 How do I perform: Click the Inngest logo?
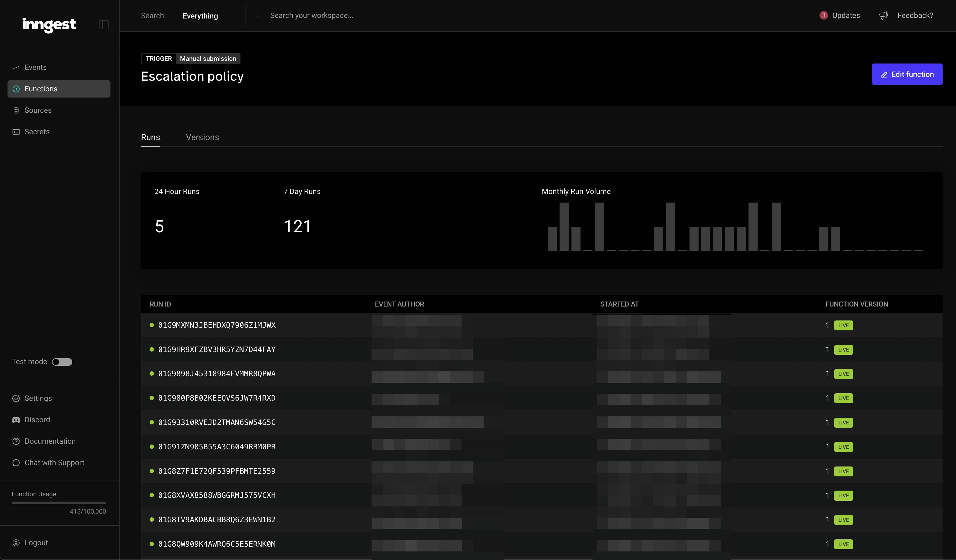pyautogui.click(x=49, y=25)
